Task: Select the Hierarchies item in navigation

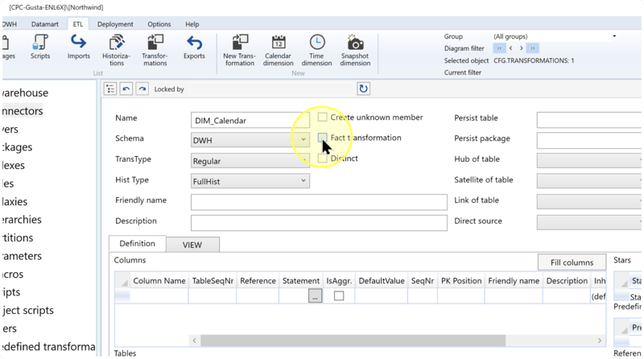Action: (x=22, y=219)
